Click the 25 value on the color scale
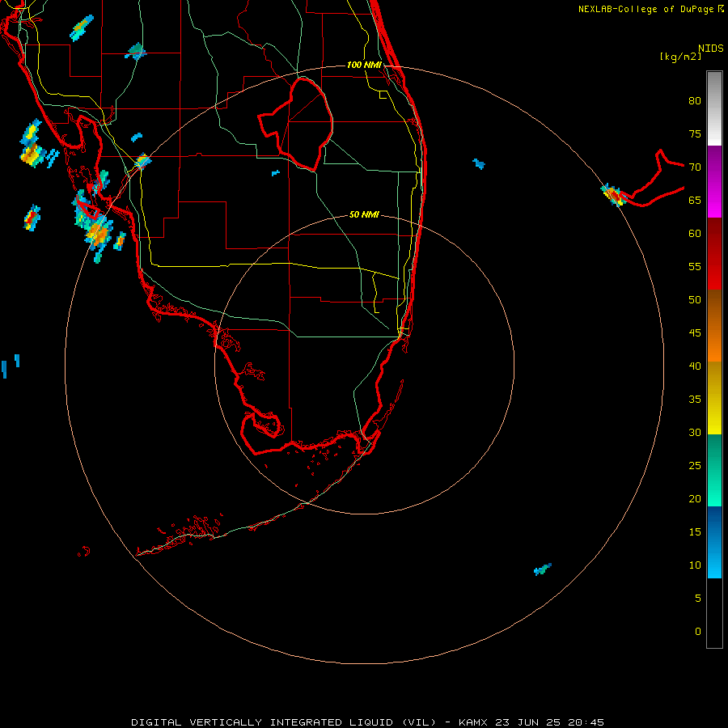Screen dimensions: 728x728 click(695, 465)
